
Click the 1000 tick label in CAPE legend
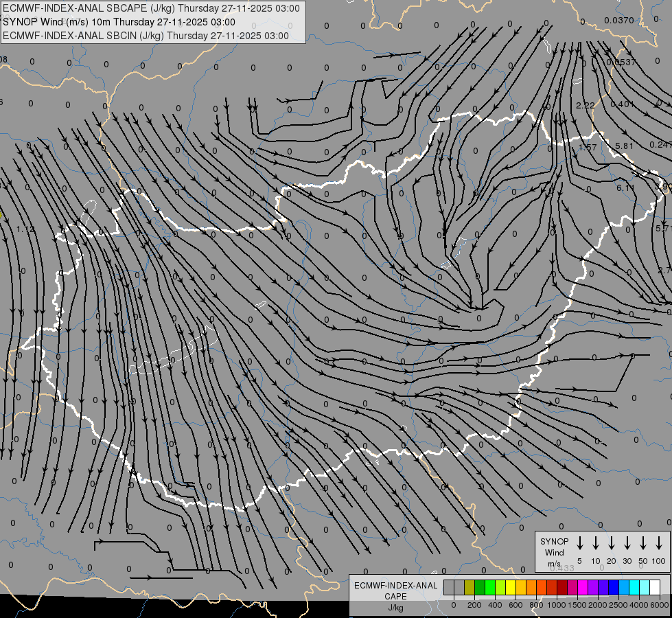(557, 605)
